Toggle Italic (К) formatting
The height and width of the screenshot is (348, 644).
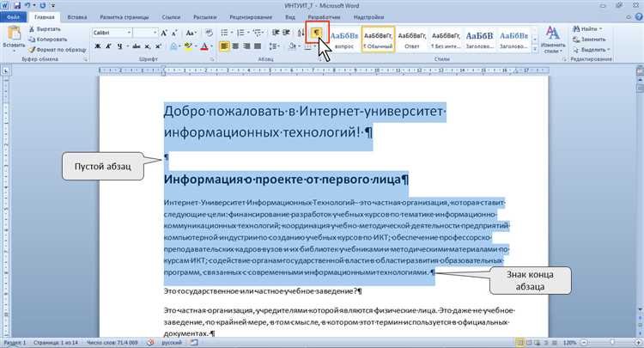point(108,46)
